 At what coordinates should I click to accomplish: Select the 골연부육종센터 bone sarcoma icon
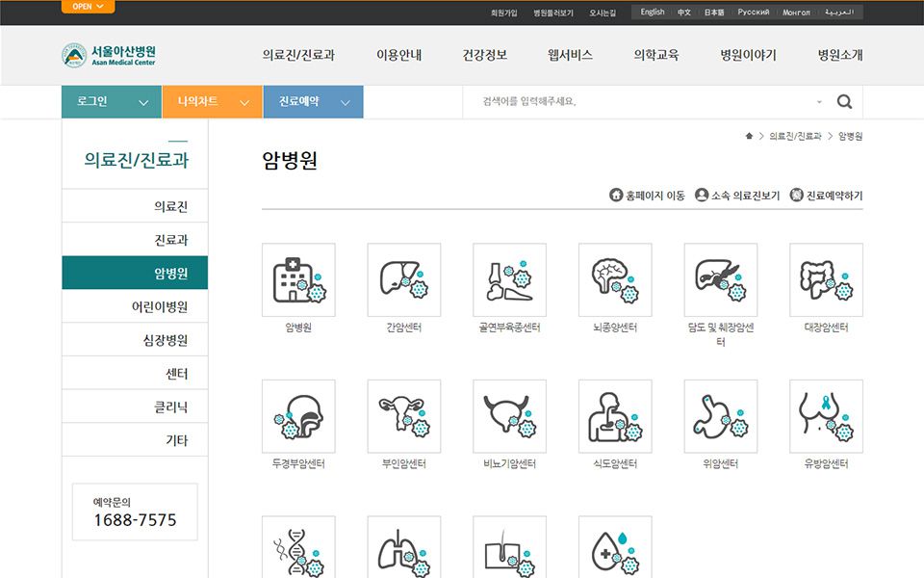pos(509,280)
